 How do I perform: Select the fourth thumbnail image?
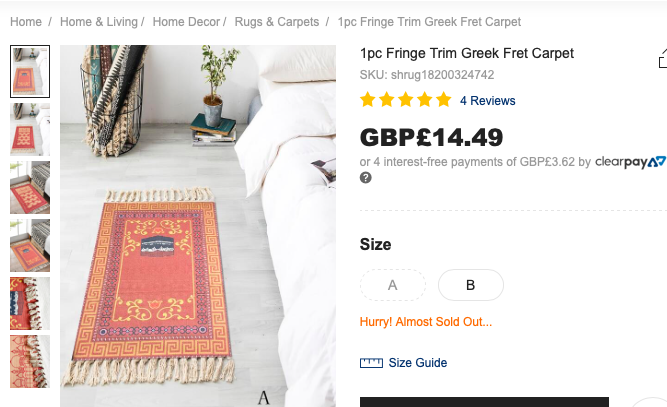(x=30, y=245)
